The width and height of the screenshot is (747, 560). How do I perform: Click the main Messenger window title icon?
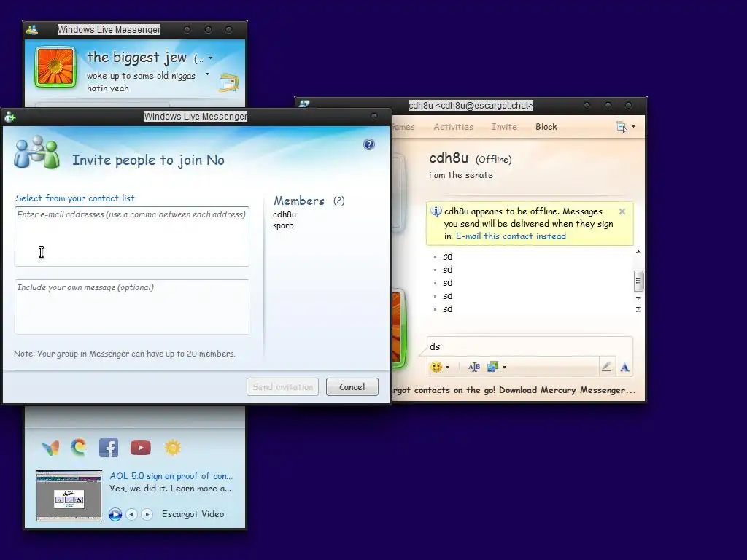(x=32, y=29)
